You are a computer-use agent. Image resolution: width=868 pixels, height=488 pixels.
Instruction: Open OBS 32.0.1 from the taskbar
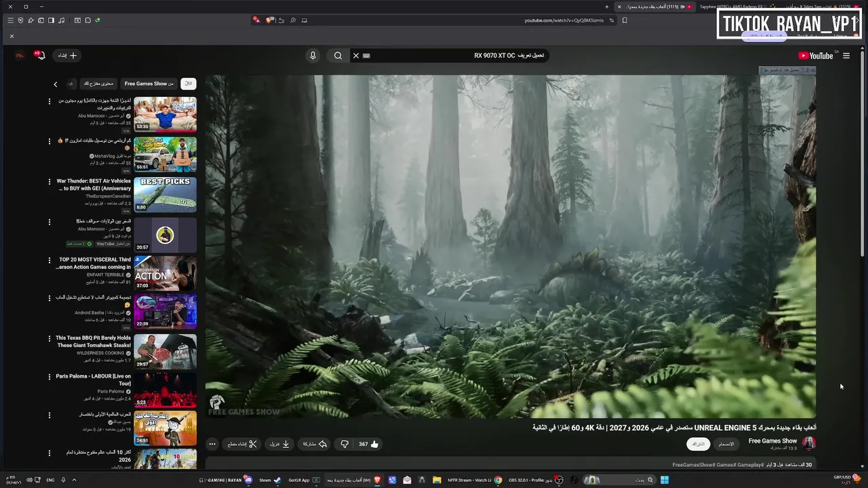coord(535,480)
